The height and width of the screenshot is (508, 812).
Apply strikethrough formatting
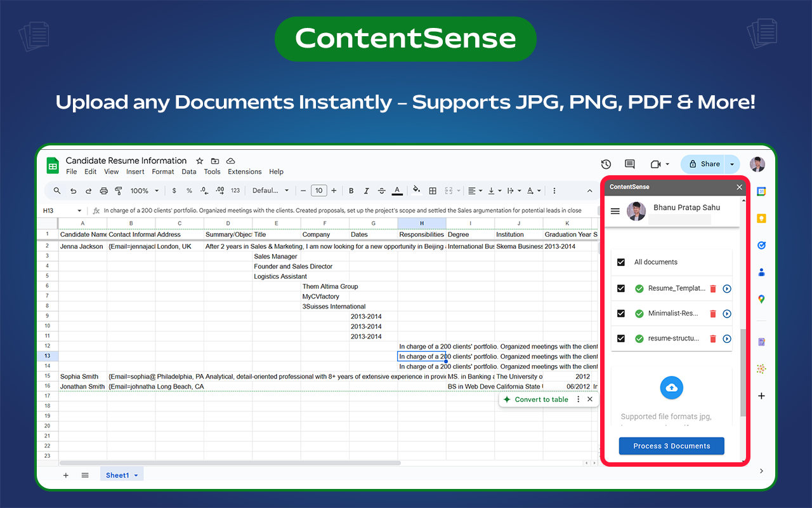(x=382, y=190)
